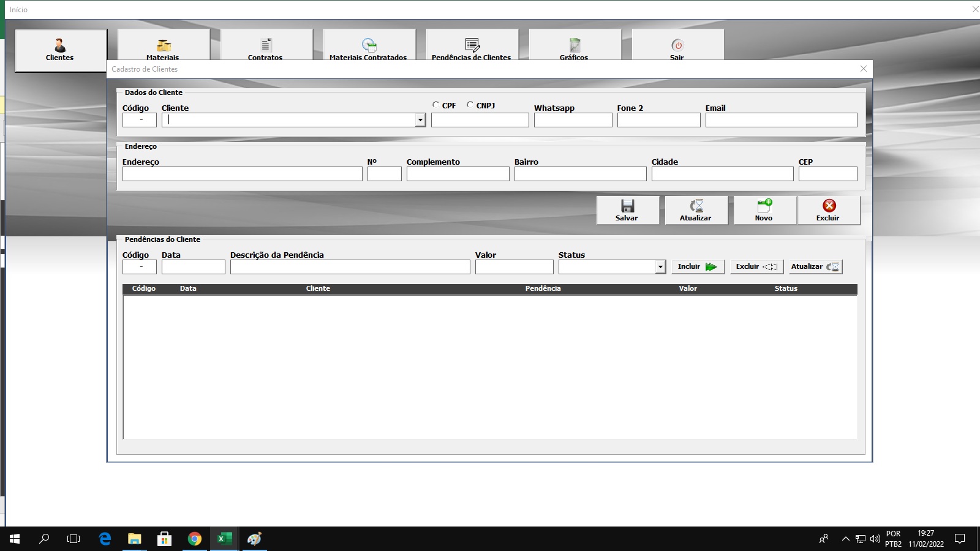Click the Complemento input field
The image size is (980, 551).
tap(458, 174)
